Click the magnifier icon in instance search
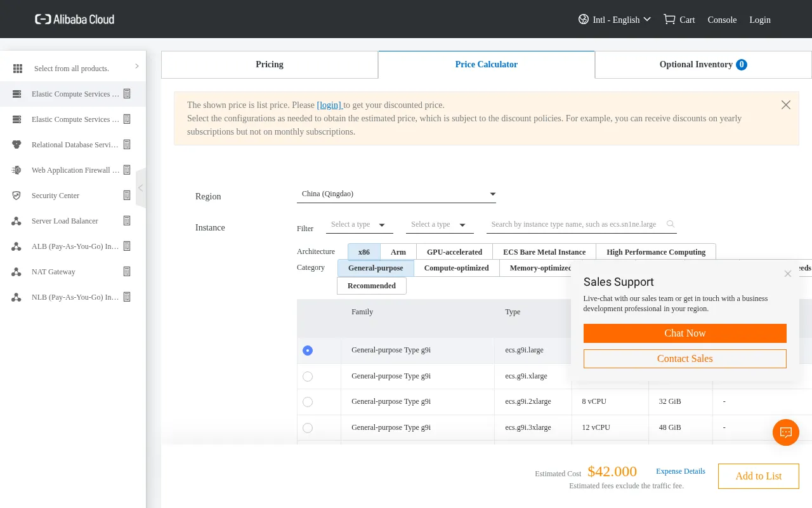The height and width of the screenshot is (508, 812). point(671,224)
